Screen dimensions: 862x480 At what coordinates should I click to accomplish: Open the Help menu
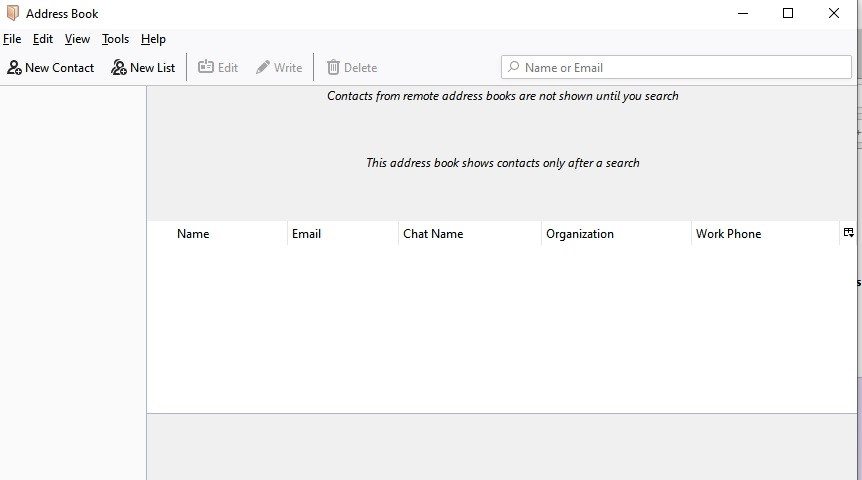click(x=153, y=39)
